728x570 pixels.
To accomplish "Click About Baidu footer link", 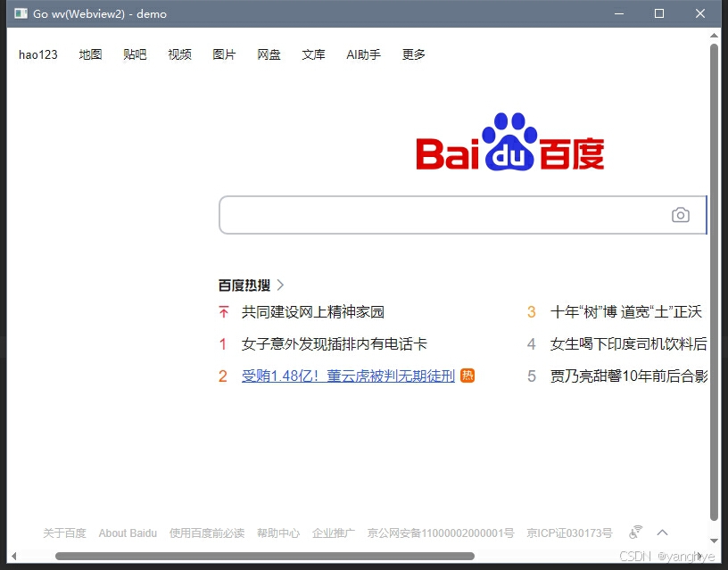I will coord(128,533).
